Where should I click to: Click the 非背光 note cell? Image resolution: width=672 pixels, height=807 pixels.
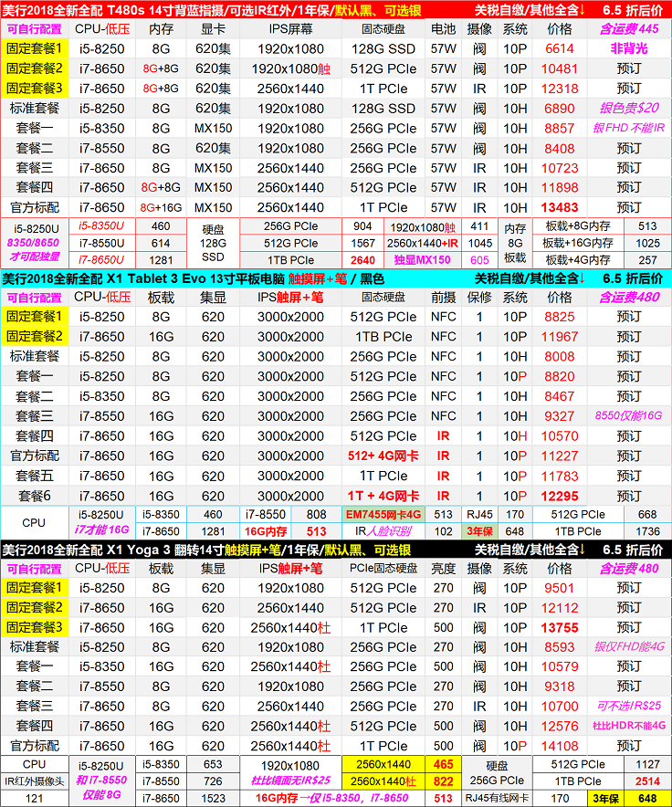click(628, 48)
